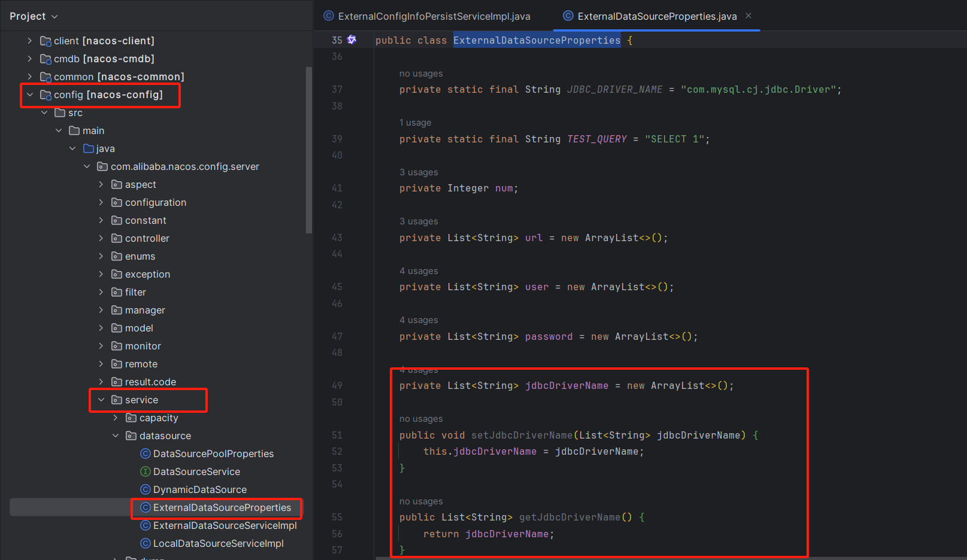967x560 pixels.
Task: Click the '4 usages' hint above password field
Action: coord(419,320)
